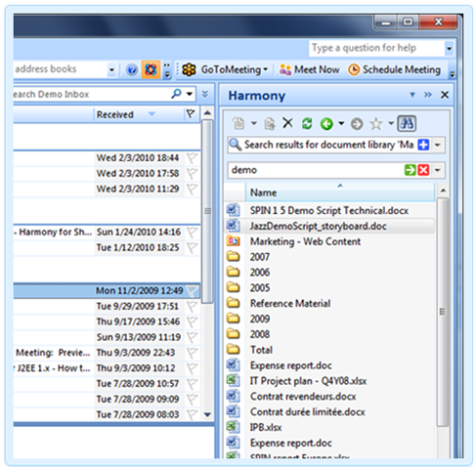
Task: Close the Harmony panel
Action: tap(445, 95)
